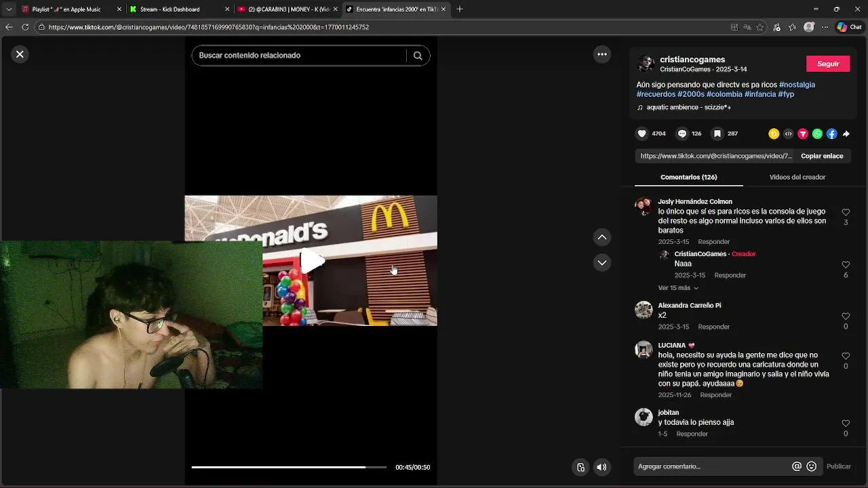Open cristiancogames profile avatar
868x488 pixels.
[x=646, y=64]
